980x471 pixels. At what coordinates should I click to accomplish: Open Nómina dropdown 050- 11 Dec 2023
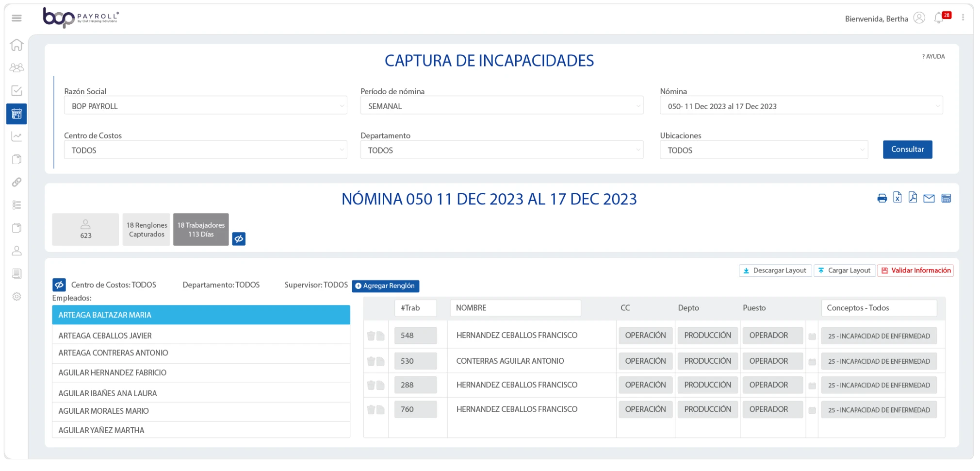(x=801, y=106)
